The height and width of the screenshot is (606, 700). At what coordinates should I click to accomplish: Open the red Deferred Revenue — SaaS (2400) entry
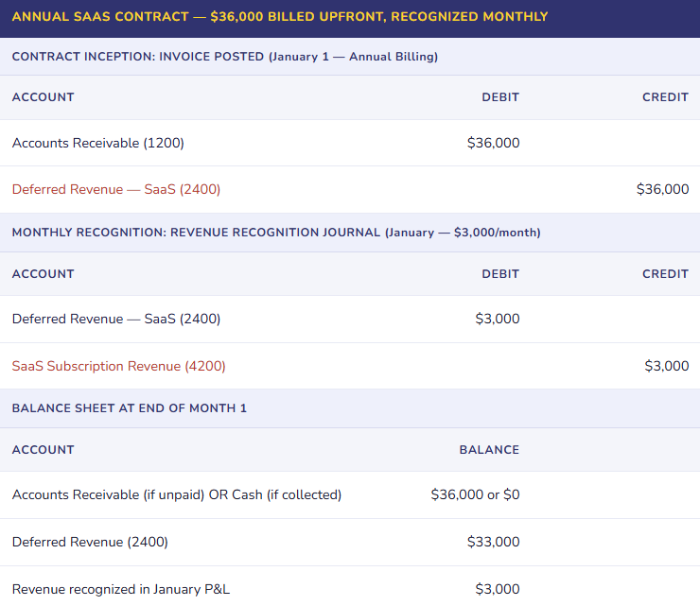(x=116, y=190)
